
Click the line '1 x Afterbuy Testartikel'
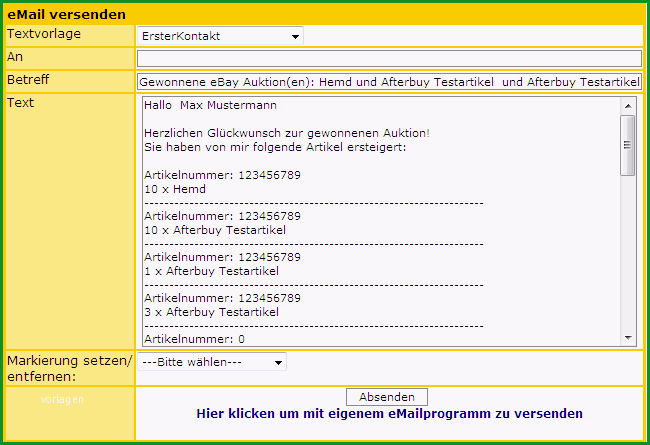[211, 271]
